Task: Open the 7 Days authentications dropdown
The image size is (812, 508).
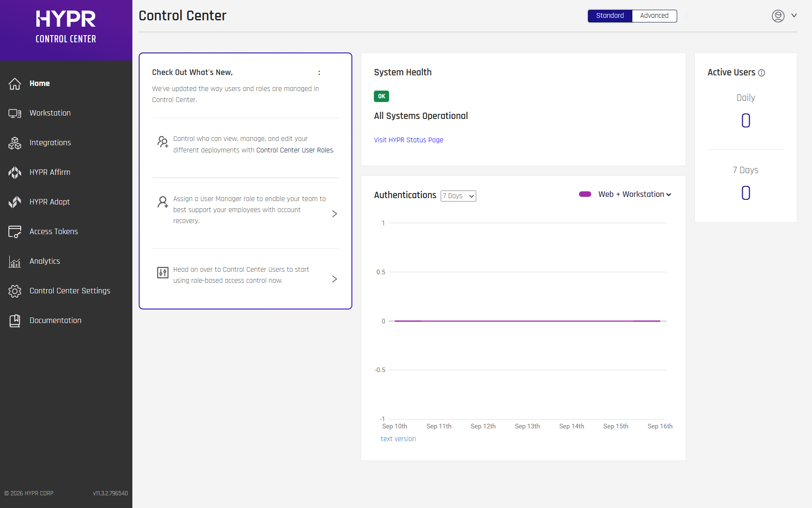Action: point(458,196)
